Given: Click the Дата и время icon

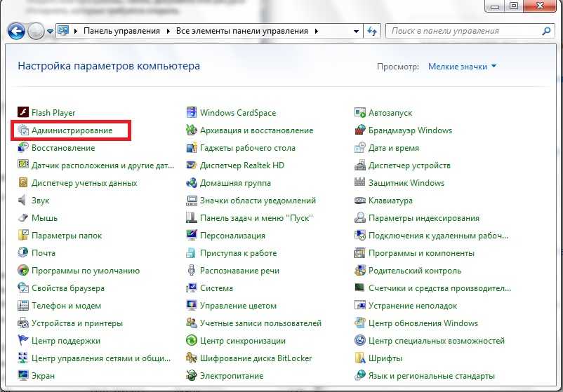Looking at the screenshot, I should click(360, 147).
